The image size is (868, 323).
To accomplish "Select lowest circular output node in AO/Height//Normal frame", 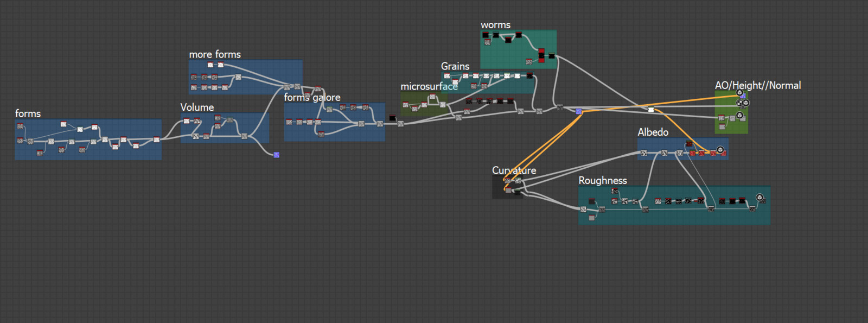I will point(739,115).
